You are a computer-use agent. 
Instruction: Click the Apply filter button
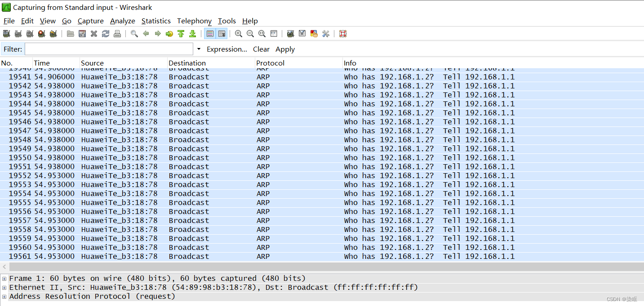(x=285, y=49)
